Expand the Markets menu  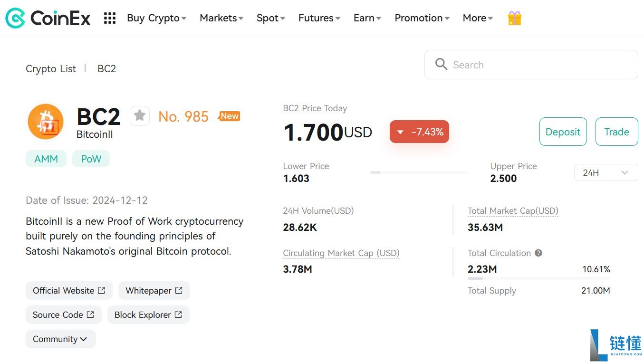(221, 18)
